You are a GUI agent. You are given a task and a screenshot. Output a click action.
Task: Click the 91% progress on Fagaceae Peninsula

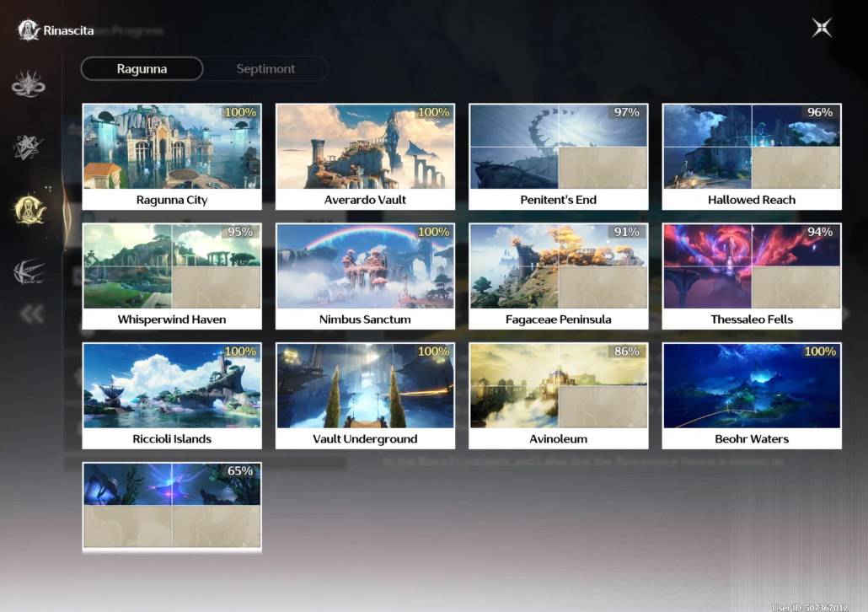tap(627, 232)
